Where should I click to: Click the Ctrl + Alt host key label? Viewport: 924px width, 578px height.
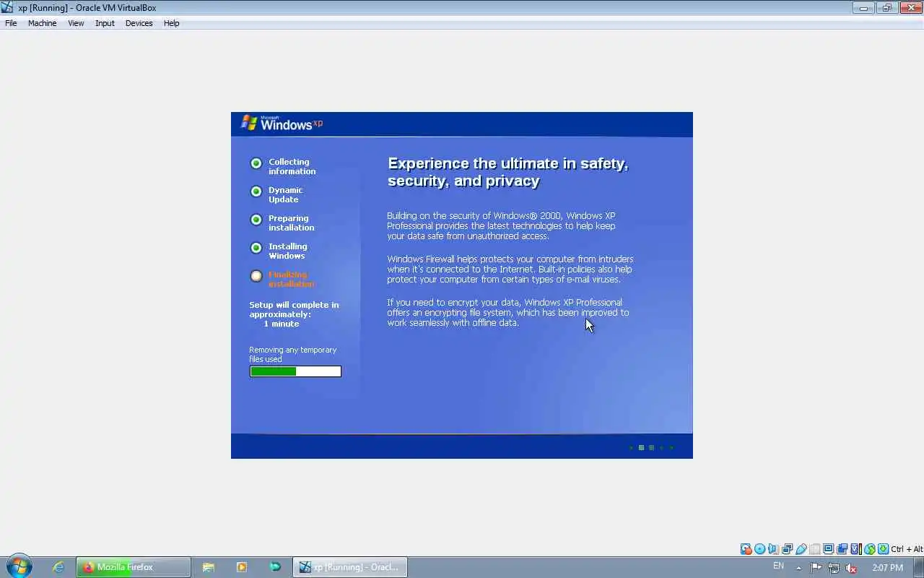click(907, 549)
